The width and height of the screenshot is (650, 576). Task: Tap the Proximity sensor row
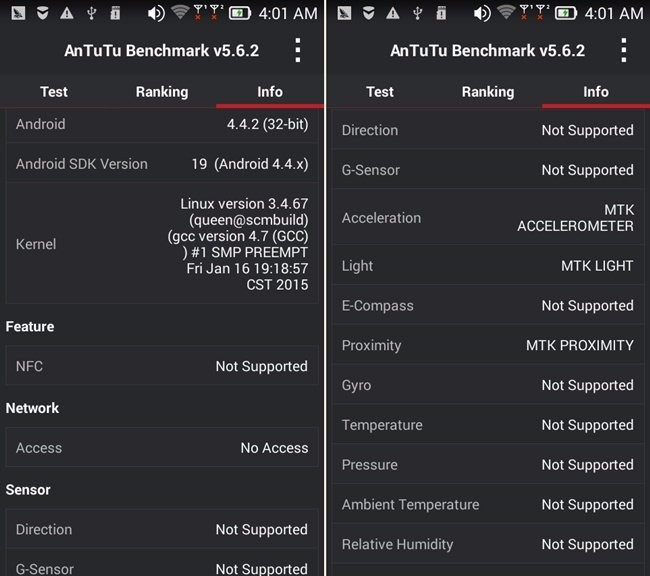488,345
